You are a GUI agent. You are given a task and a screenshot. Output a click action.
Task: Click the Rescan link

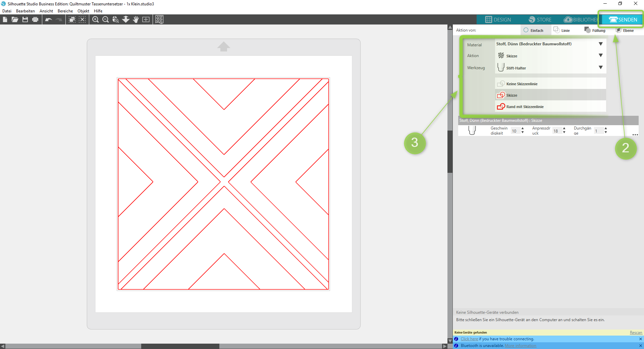pos(636,333)
